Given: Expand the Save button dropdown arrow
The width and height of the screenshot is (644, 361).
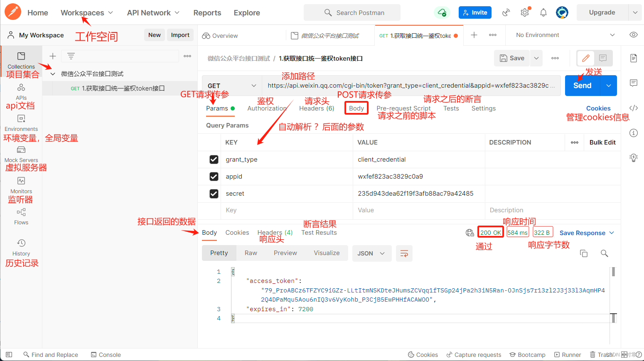Looking at the screenshot, I should tap(536, 58).
